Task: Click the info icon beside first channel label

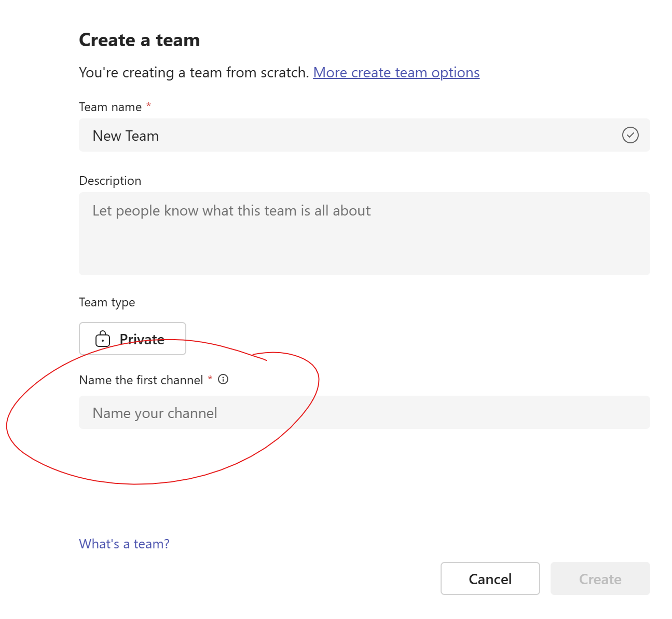Action: click(x=223, y=380)
